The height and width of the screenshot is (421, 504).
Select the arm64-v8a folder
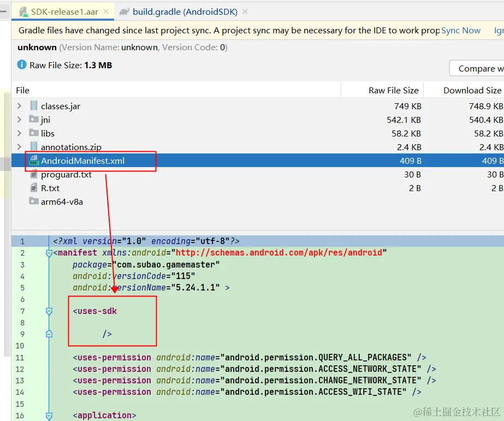(62, 202)
